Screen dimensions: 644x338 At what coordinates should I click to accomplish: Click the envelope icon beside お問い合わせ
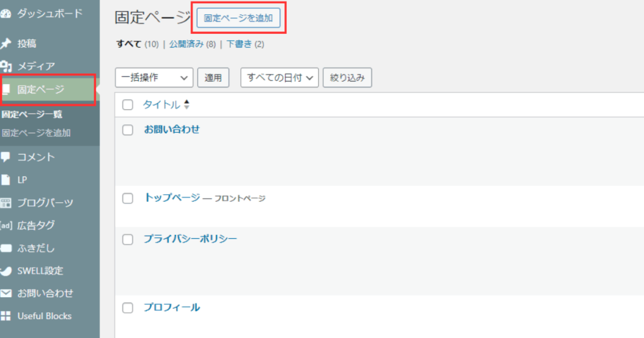tap(6, 293)
